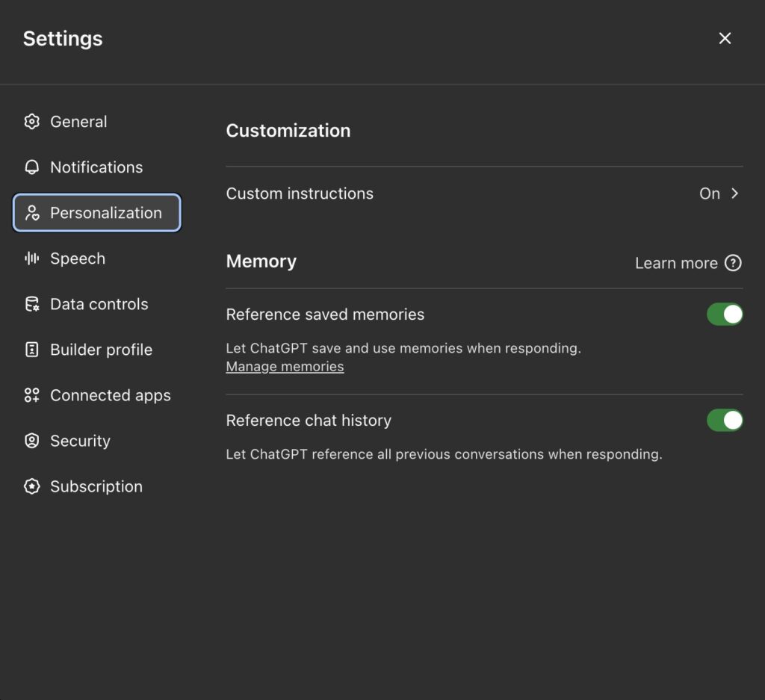Screen dimensions: 765x700
Task: Click the Personalization person icon
Action: pyautogui.click(x=31, y=213)
